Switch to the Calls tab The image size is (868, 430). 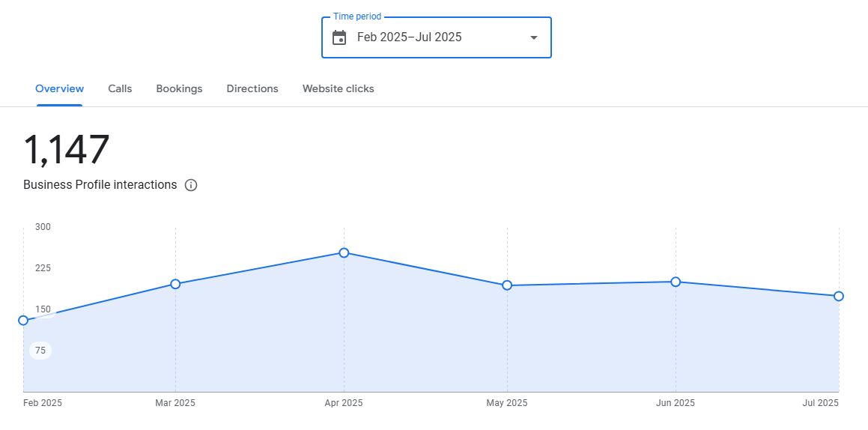pyautogui.click(x=120, y=88)
